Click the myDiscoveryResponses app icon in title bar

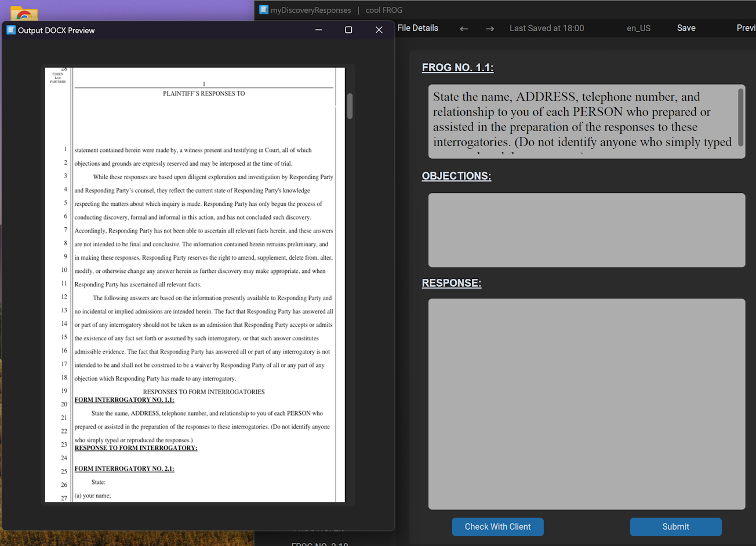coord(264,10)
